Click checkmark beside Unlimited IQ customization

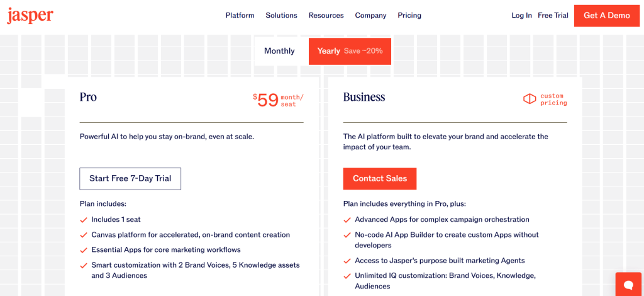[x=347, y=276]
